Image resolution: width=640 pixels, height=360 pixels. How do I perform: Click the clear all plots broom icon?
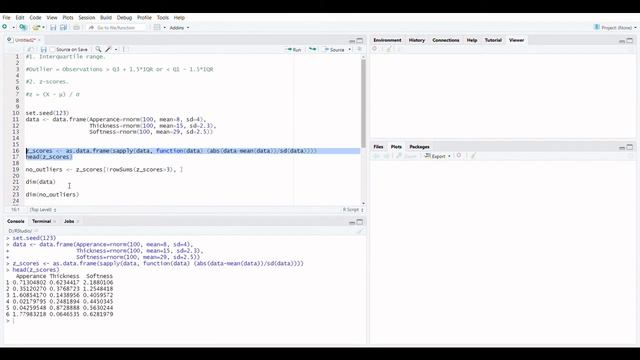[x=473, y=156]
